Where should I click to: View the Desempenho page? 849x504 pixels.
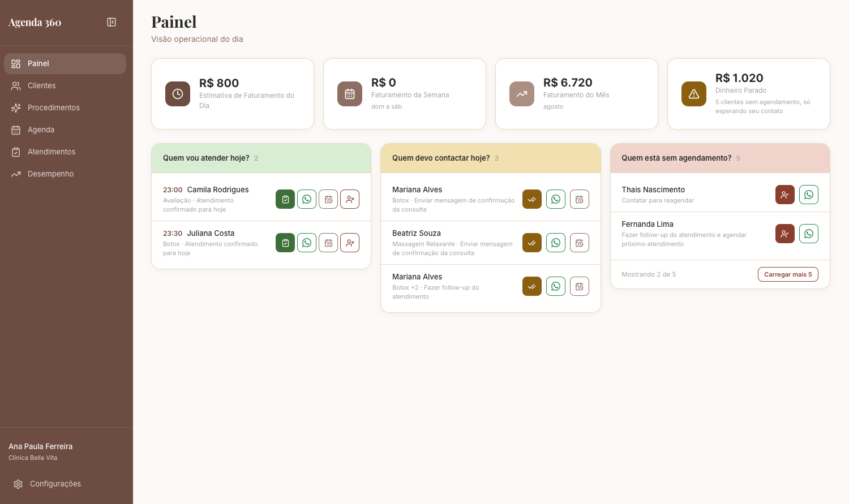click(65, 174)
